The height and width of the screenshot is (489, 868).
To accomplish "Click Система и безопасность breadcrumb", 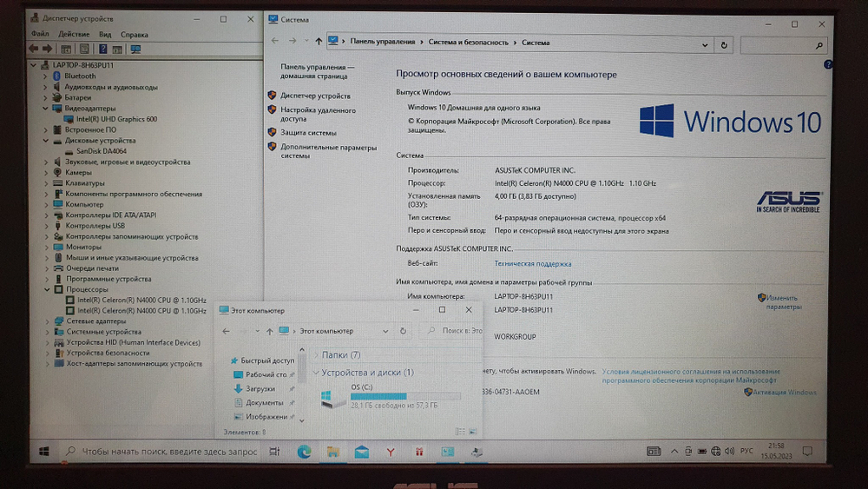I will tap(468, 43).
